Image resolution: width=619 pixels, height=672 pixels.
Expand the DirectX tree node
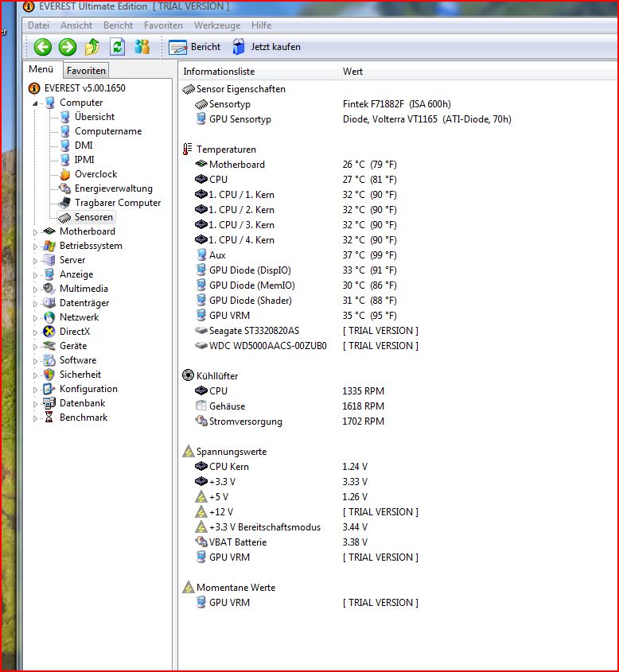(x=35, y=332)
